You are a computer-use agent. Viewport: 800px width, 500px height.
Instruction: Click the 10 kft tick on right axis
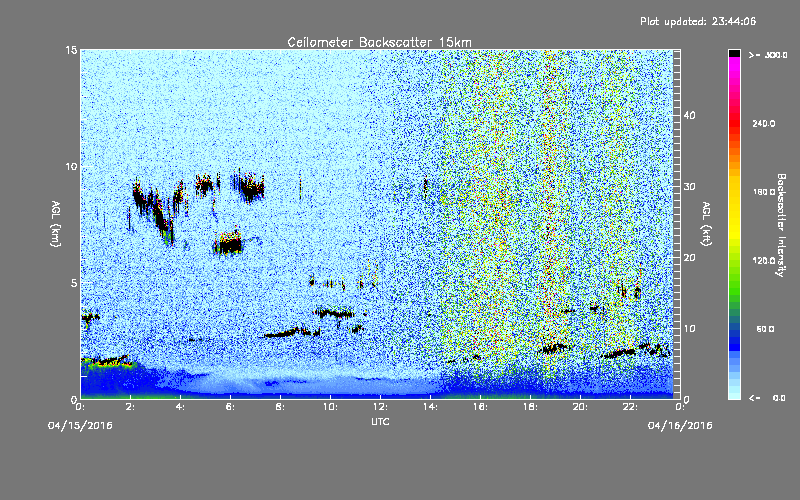click(x=689, y=328)
